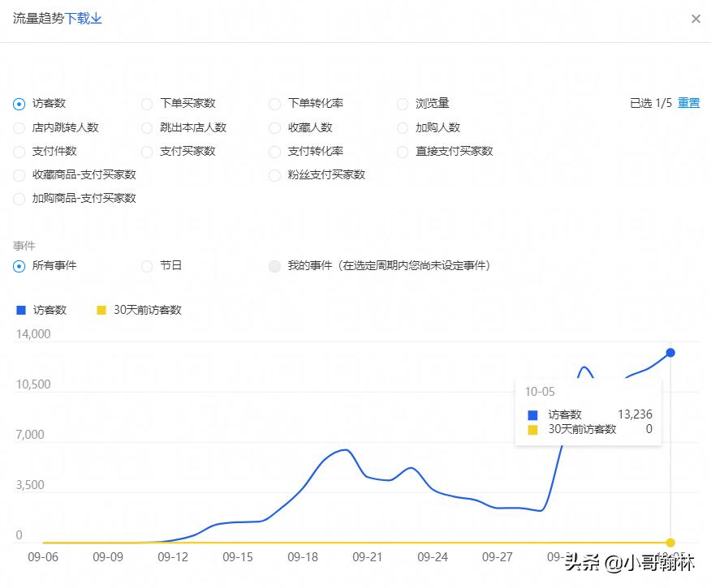Enable the 下单转化率 metric
The width and height of the screenshot is (711, 588).
point(274,104)
